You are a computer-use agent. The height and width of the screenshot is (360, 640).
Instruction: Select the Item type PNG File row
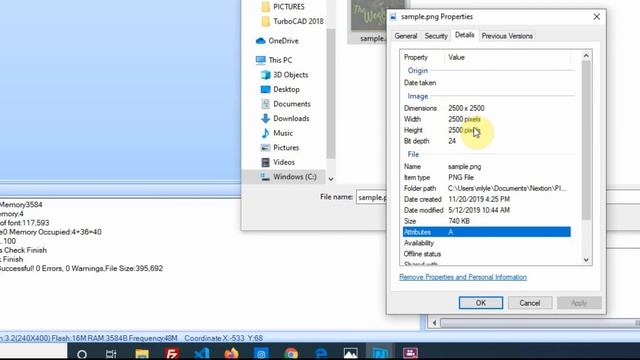click(487, 178)
